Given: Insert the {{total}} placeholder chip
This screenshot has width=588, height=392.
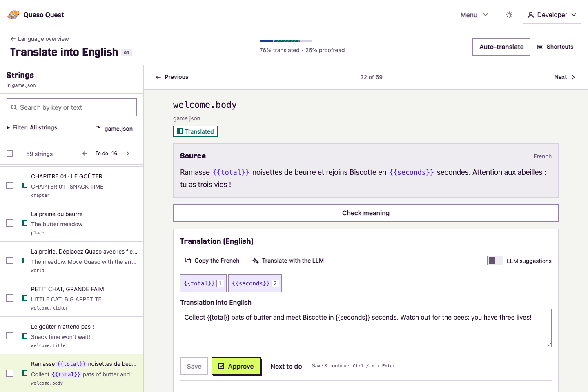Looking at the screenshot, I should [x=203, y=283].
